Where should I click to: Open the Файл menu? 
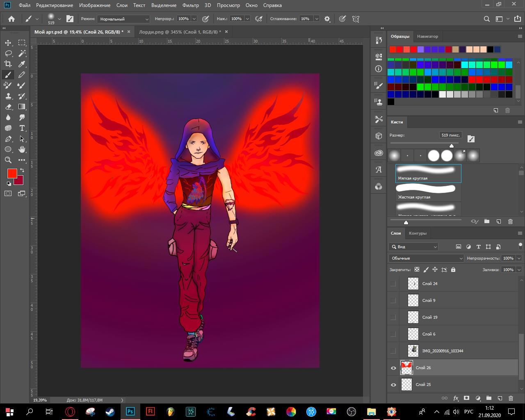click(24, 5)
